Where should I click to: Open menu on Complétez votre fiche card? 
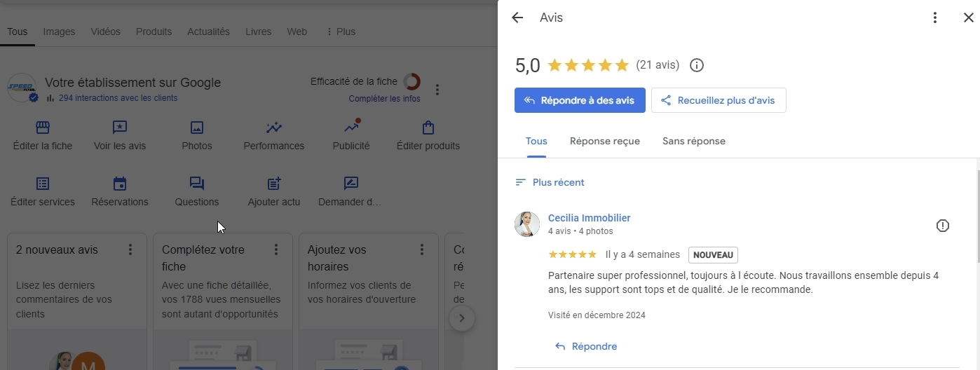(276, 249)
